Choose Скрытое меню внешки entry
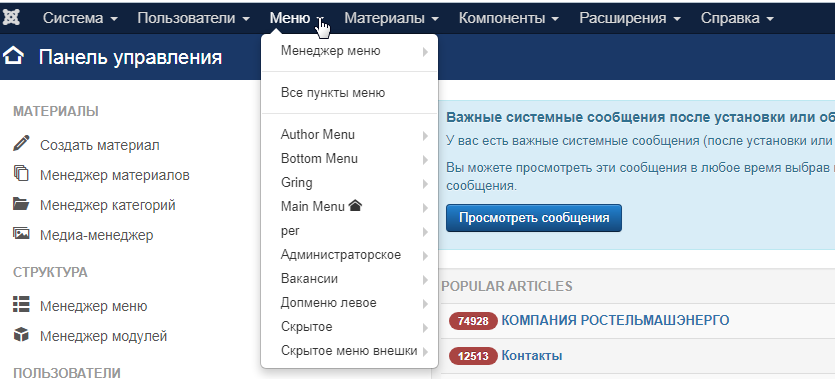The image size is (835, 379). tap(349, 351)
